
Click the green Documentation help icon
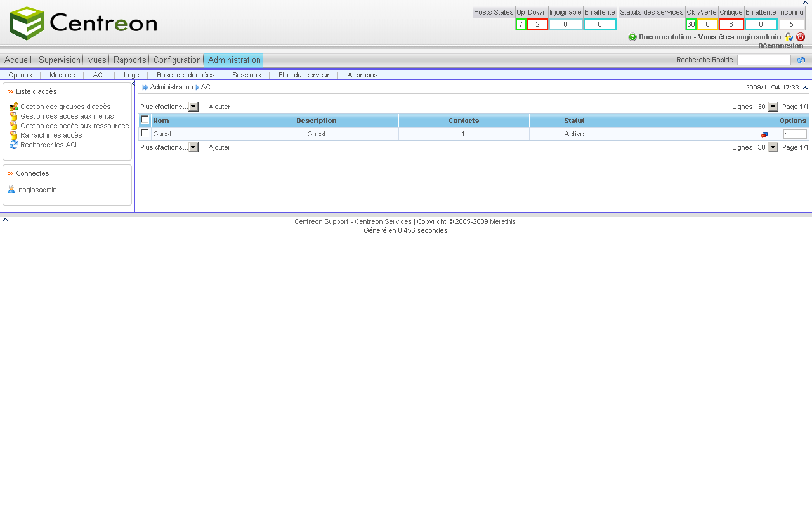coord(632,37)
